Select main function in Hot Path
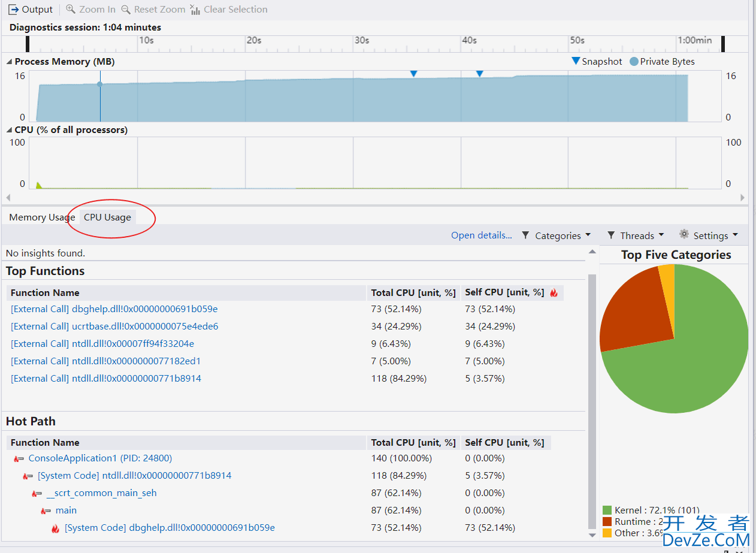756x553 pixels. (66, 510)
